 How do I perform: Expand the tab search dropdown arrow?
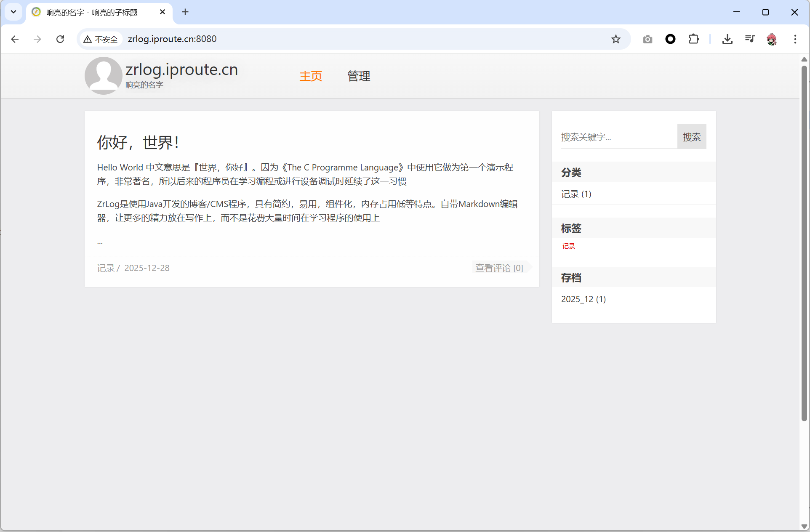13,12
